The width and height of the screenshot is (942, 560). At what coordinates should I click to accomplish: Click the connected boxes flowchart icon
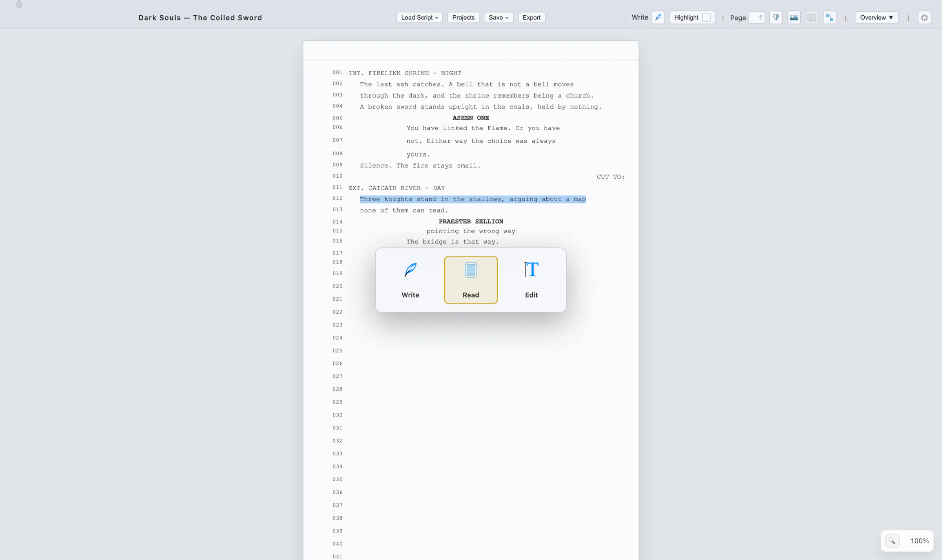tap(830, 18)
